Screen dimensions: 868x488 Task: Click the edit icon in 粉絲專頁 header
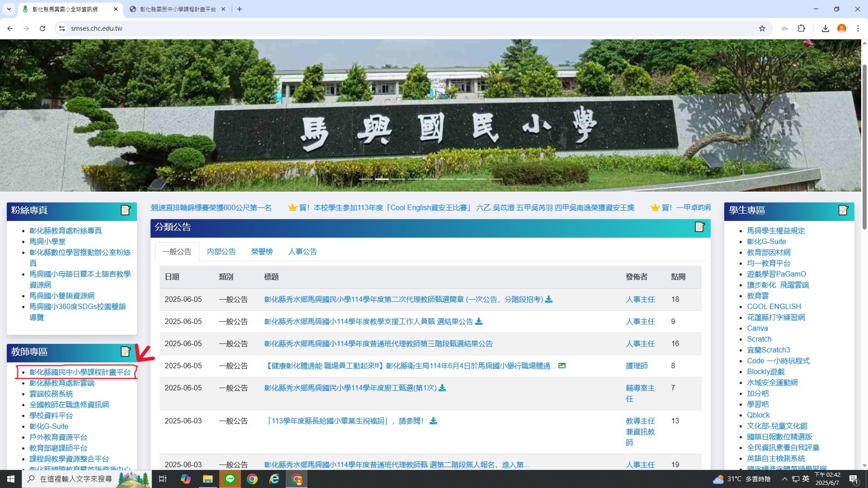(x=126, y=210)
